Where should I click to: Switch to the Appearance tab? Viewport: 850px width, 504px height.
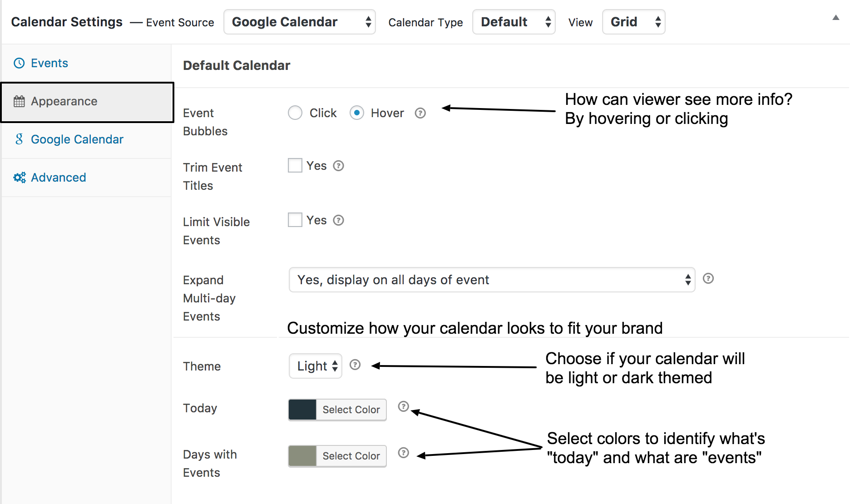tap(87, 102)
